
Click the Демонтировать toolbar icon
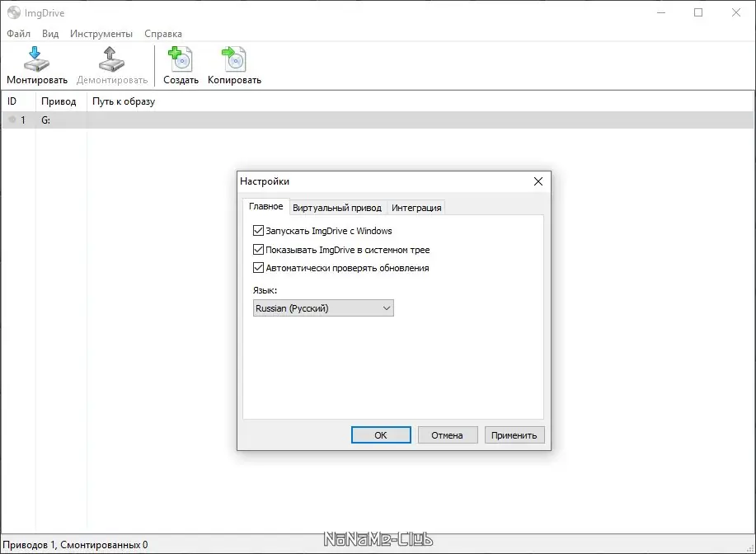111,59
